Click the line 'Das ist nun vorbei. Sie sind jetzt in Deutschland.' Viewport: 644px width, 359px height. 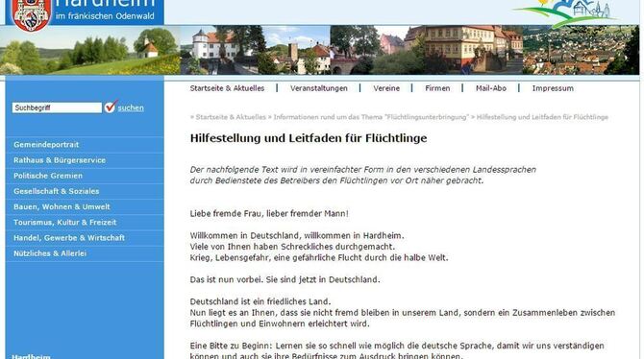tap(285, 280)
